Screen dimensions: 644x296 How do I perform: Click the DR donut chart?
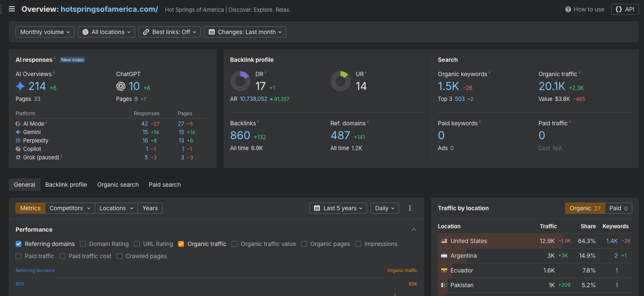click(x=240, y=81)
